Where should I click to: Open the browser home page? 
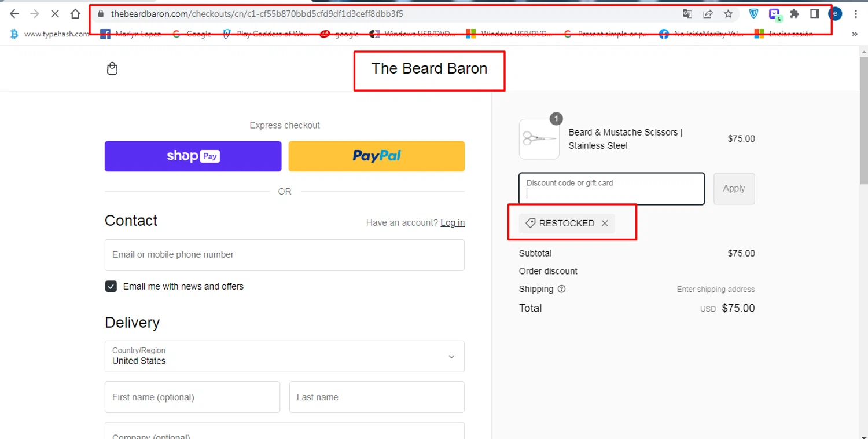(75, 14)
